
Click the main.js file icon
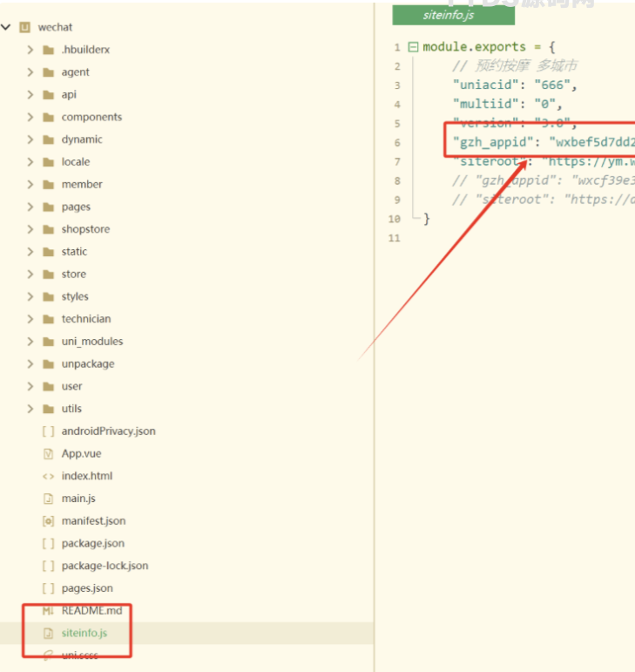[48, 499]
